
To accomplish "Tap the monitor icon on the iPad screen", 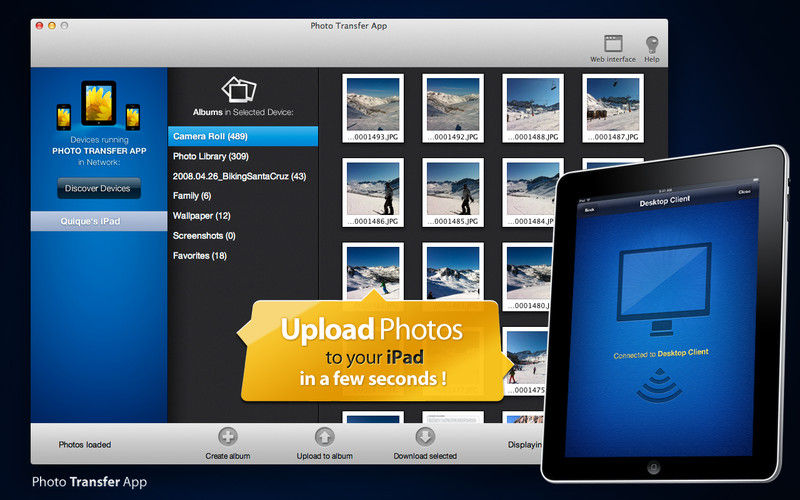I will [663, 289].
